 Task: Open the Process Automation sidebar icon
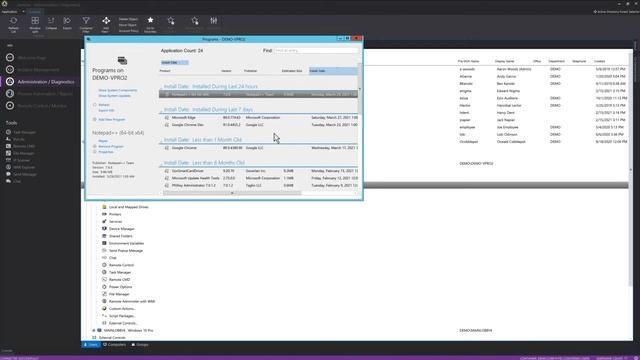(10, 94)
